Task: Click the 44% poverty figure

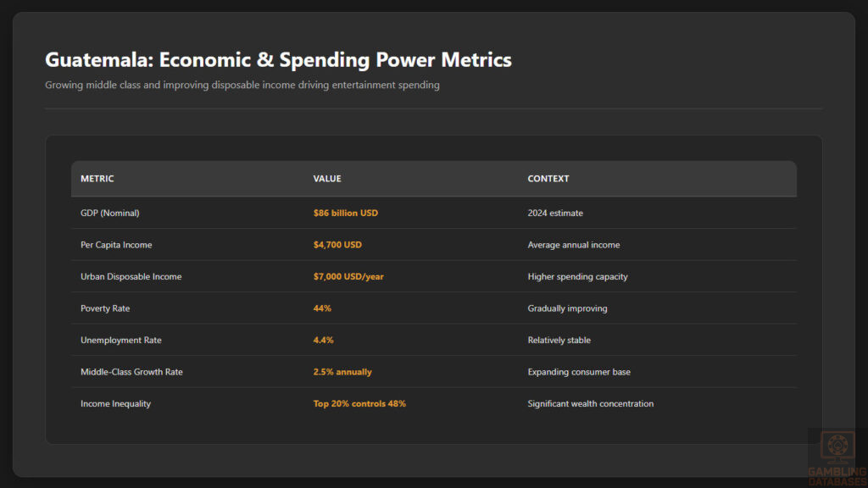Action: tap(321, 308)
